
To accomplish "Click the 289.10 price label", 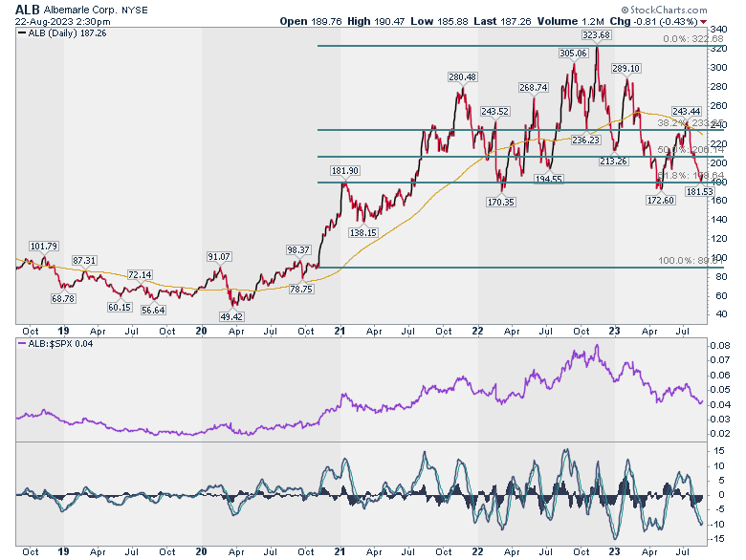I will pyautogui.click(x=625, y=69).
